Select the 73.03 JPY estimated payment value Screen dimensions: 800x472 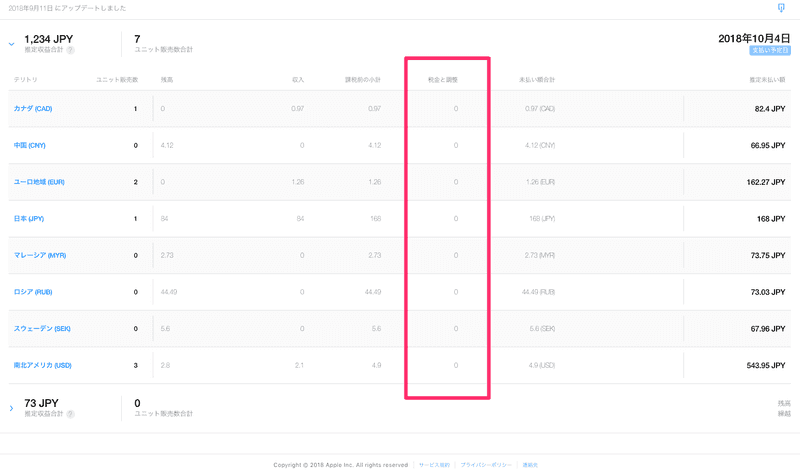768,293
